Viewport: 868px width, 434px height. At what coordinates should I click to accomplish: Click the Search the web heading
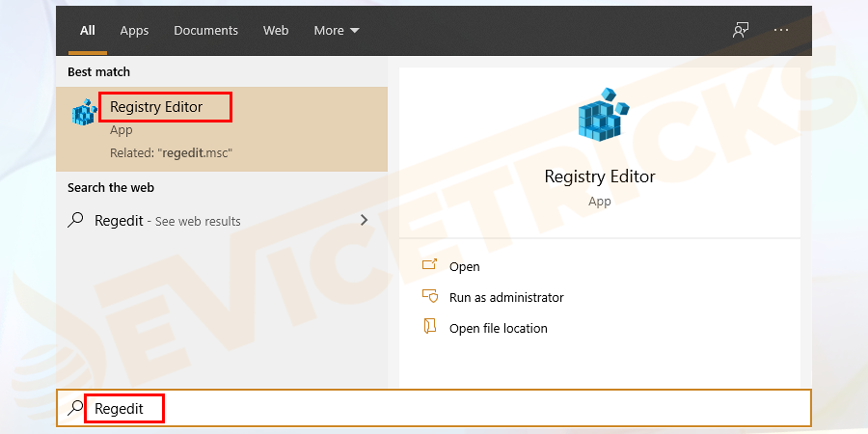tap(111, 188)
